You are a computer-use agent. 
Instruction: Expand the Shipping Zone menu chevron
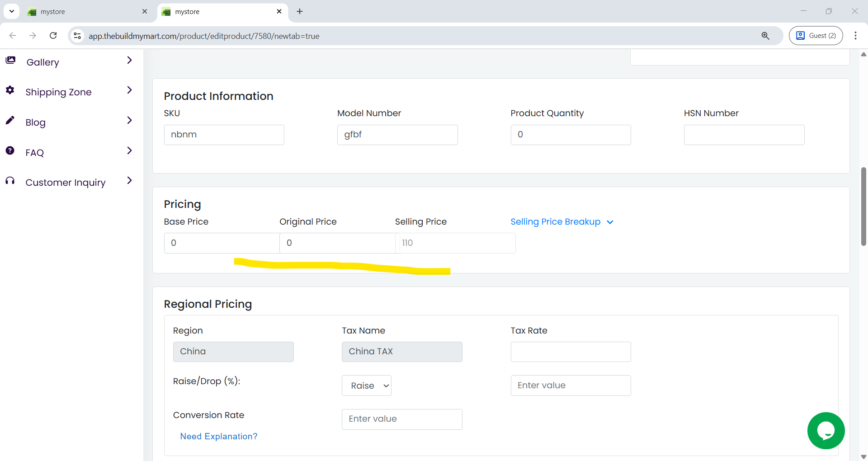[129, 90]
